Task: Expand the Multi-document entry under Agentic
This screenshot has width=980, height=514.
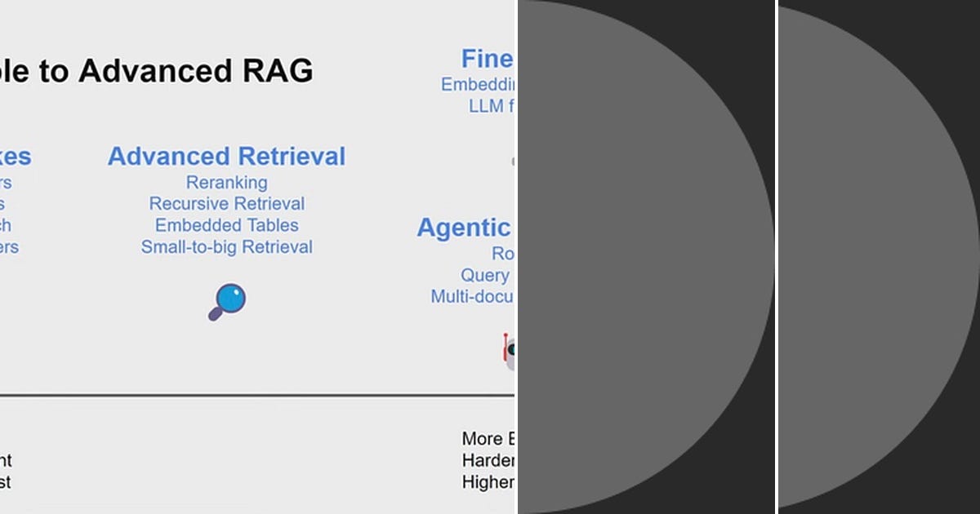Action: [474, 297]
